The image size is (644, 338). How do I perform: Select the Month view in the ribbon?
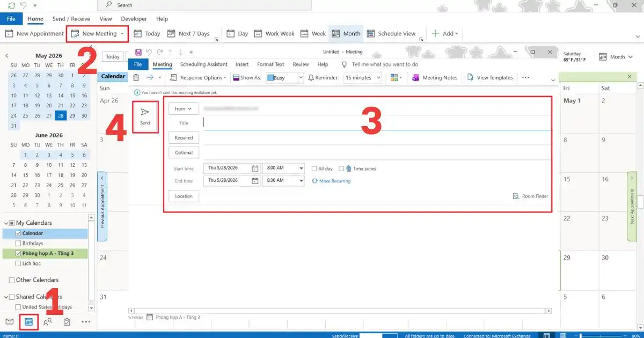tap(346, 33)
